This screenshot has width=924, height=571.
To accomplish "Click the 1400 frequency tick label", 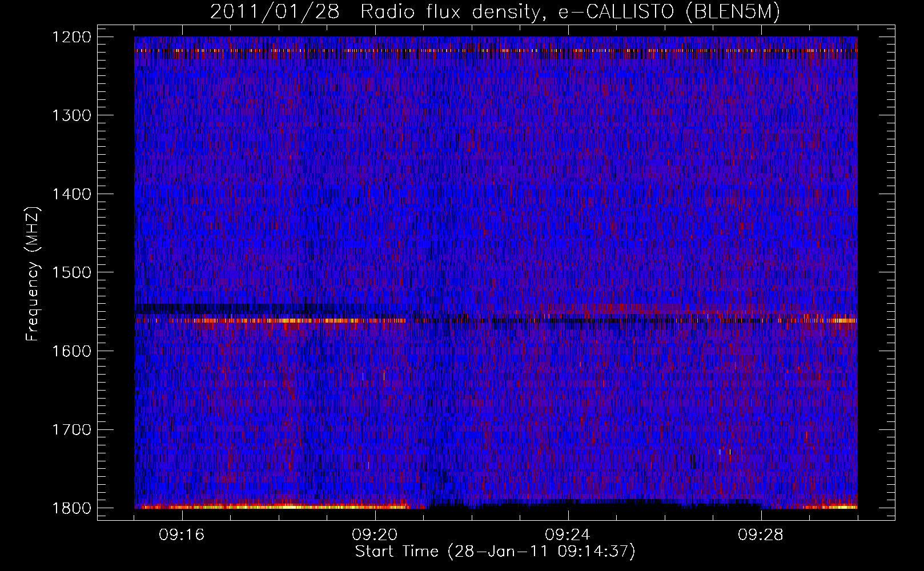I will [71, 194].
